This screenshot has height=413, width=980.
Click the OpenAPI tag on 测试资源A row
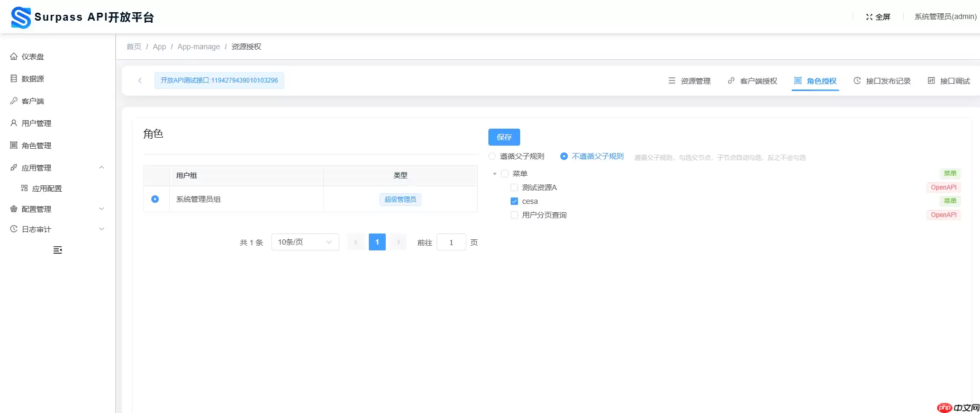(x=943, y=187)
